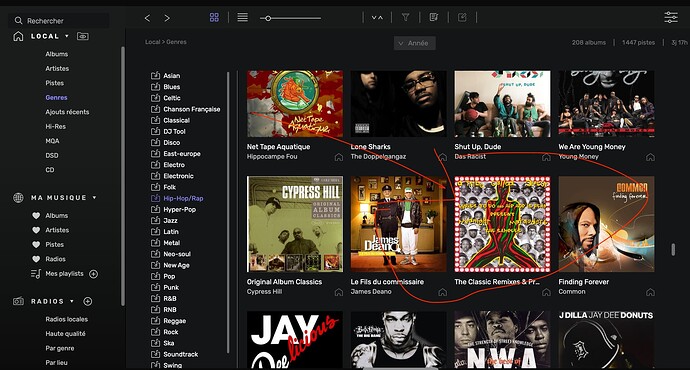690x370 pixels.
Task: Go back with the left arrow
Action: click(147, 18)
